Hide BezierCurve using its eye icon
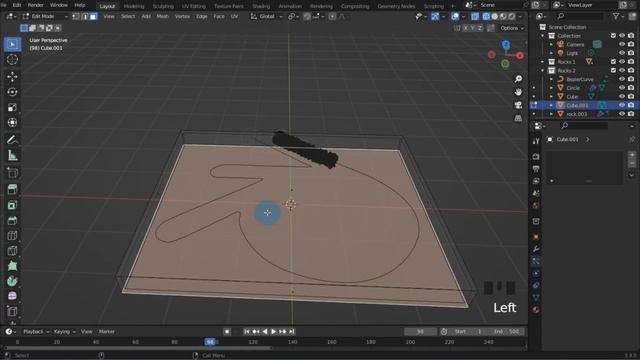Viewport: 640px width, 360px height. click(x=622, y=79)
